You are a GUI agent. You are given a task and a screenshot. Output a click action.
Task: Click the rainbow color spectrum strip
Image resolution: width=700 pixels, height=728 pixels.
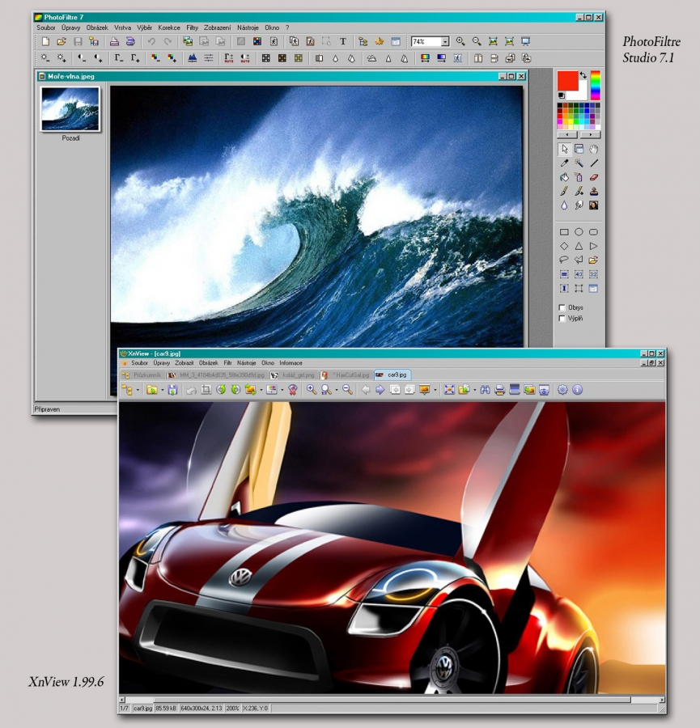(596, 86)
